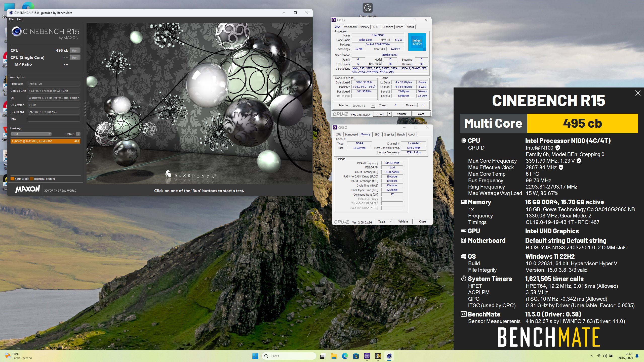Click Tools button in lower CPU-Z window
This screenshot has width=644, height=362.
point(381,222)
